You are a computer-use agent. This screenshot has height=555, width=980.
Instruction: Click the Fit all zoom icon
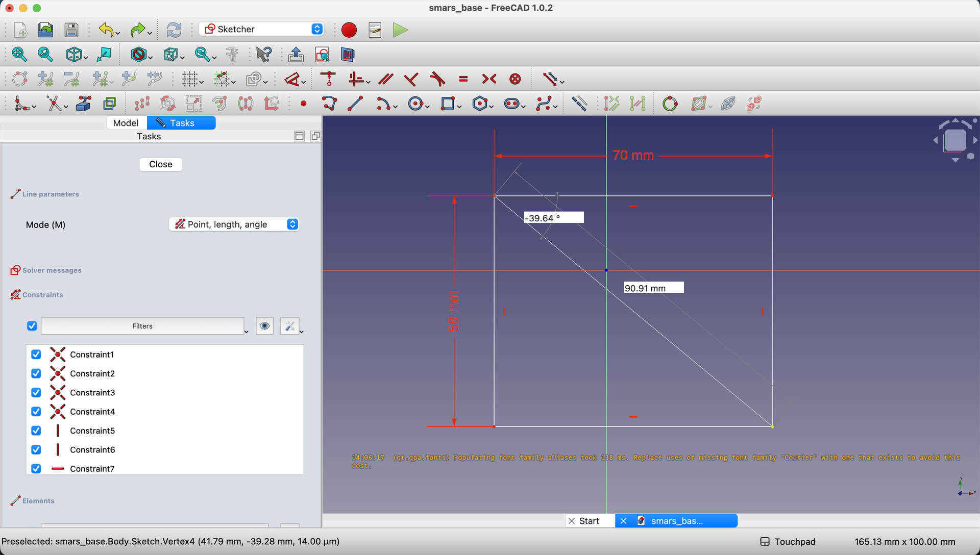[19, 54]
